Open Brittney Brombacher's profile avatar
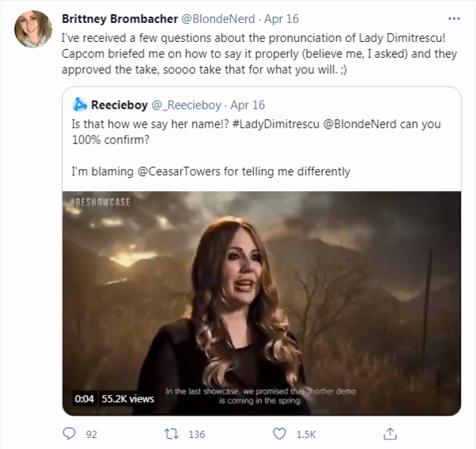The height and width of the screenshot is (449, 476). click(33, 30)
